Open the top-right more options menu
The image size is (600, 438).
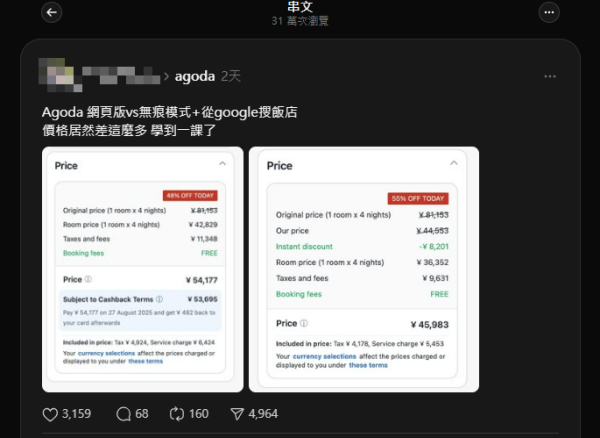point(549,12)
